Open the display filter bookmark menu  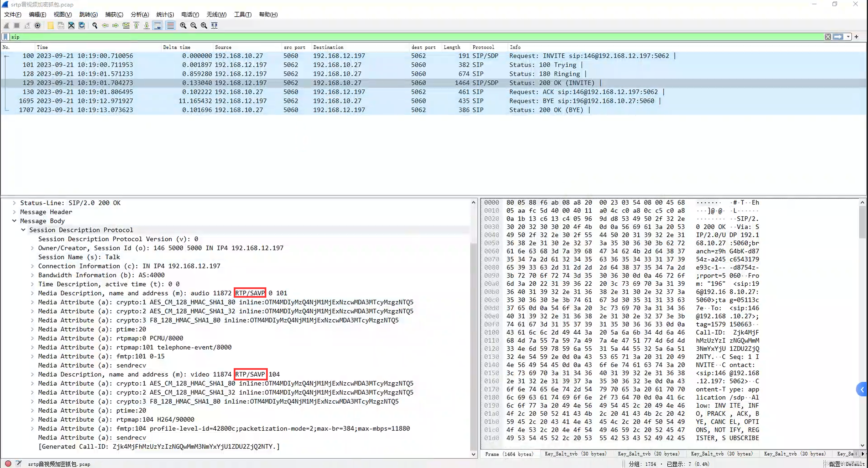6,37
